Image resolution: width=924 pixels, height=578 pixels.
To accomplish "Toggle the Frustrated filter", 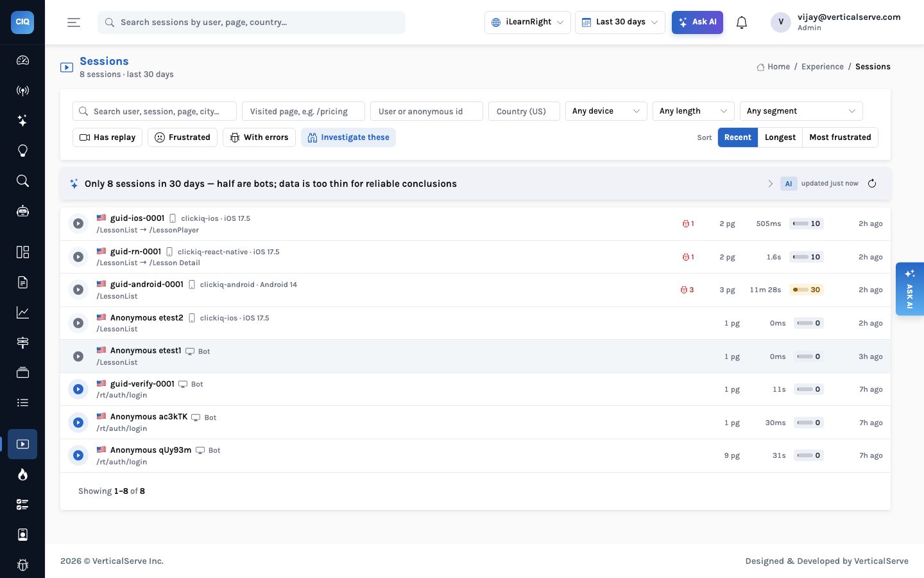I will point(183,137).
